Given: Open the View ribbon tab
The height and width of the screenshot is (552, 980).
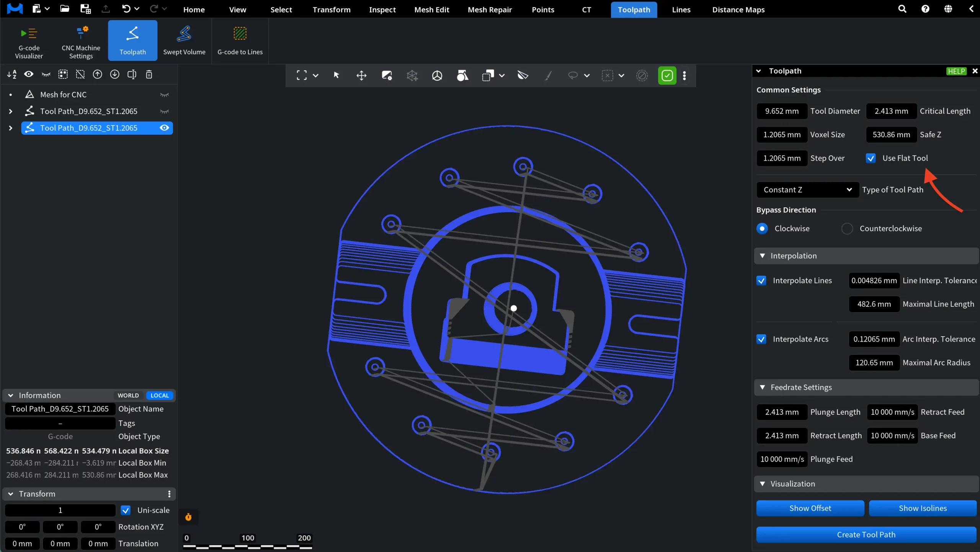Looking at the screenshot, I should [237, 10].
